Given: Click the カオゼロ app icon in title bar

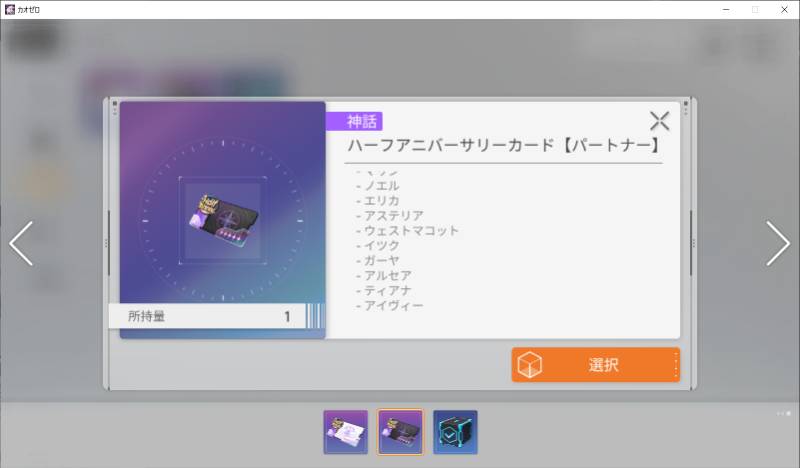Looking at the screenshot, I should click(x=10, y=10).
